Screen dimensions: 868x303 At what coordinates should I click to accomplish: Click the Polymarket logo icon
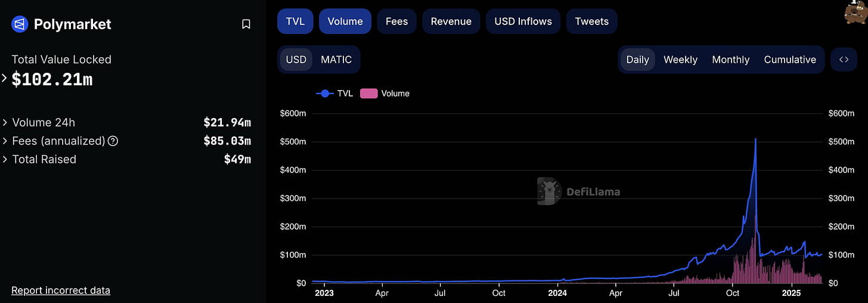tap(20, 24)
